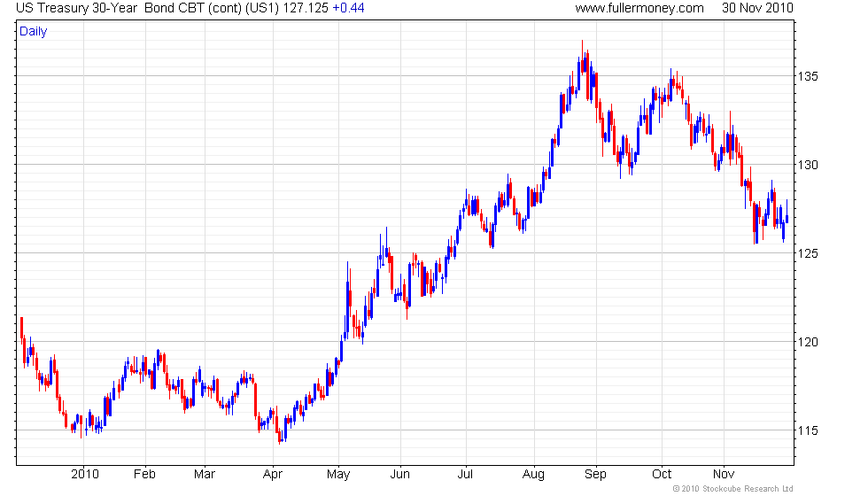The width and height of the screenshot is (868, 496).
Task: Click the Sep label on the time axis
Action: tap(595, 475)
